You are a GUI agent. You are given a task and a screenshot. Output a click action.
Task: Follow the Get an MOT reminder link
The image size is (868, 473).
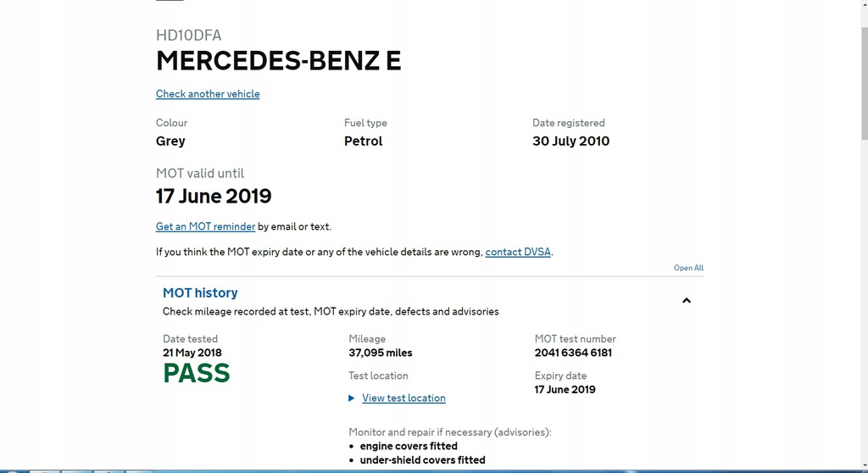205,226
